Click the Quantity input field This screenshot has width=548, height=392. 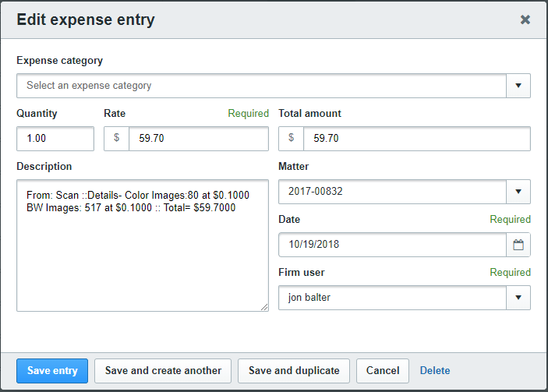click(55, 139)
